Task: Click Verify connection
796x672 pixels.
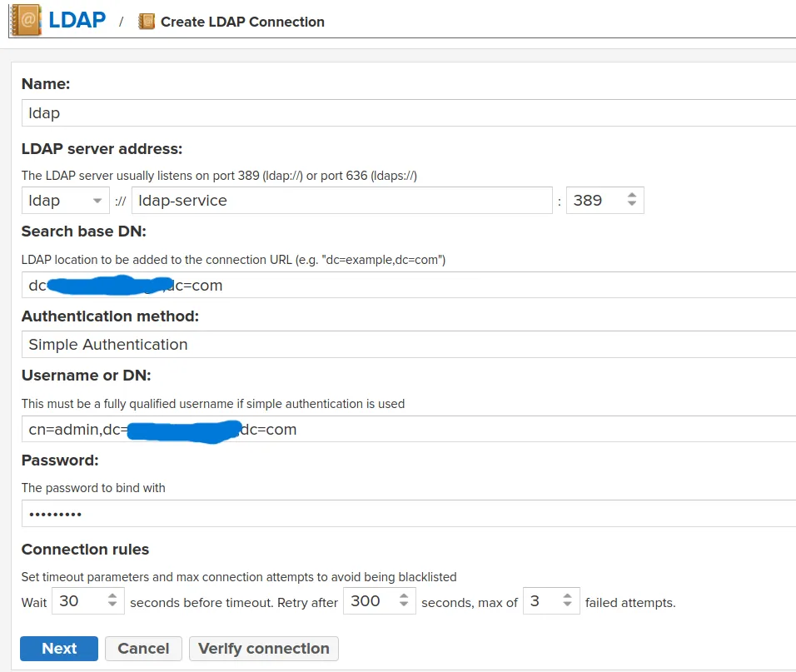Action: (x=264, y=648)
